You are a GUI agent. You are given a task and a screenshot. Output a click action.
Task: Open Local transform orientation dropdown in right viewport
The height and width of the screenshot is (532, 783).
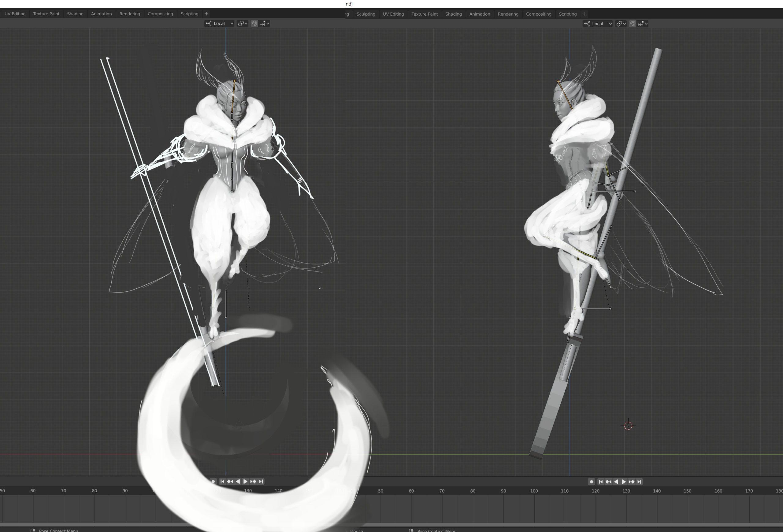[598, 24]
